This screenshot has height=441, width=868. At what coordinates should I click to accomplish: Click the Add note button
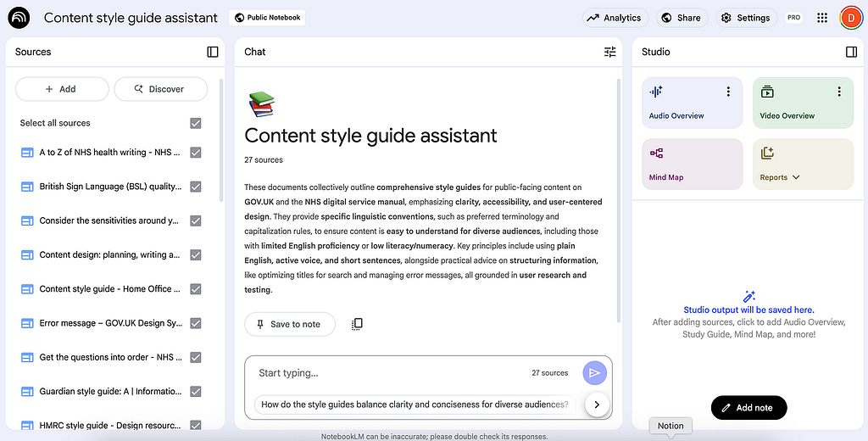click(x=748, y=408)
